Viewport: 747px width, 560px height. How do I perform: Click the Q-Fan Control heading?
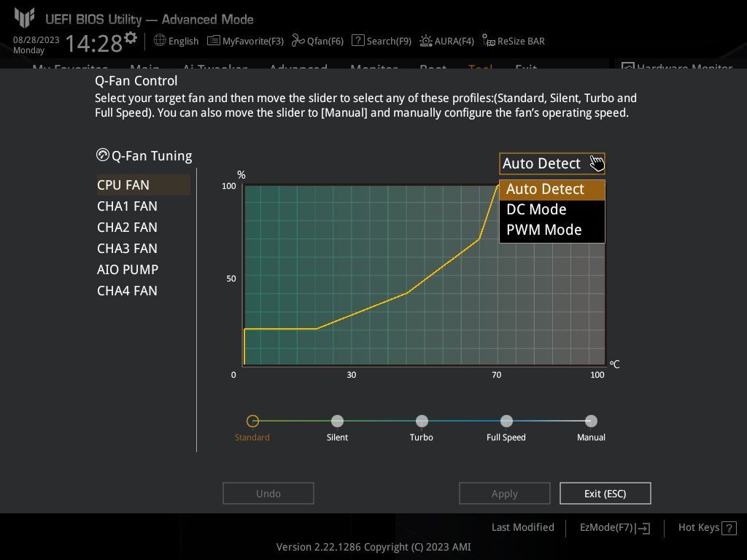pos(136,81)
